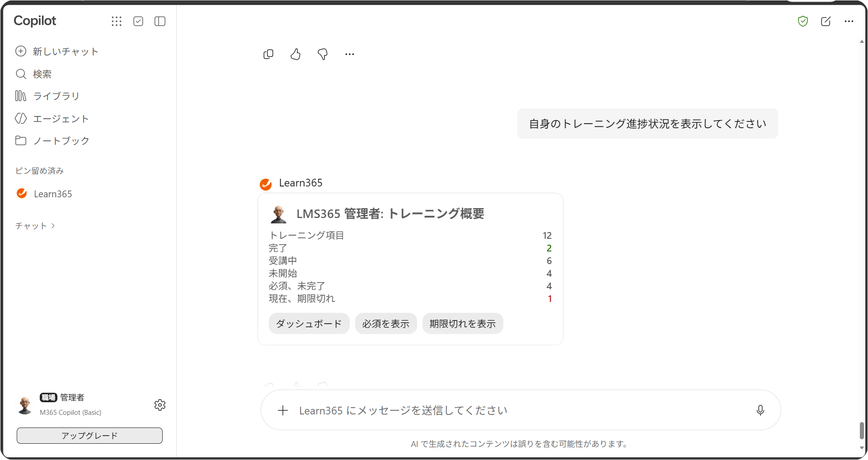
Task: Open the app launcher grid icon
Action: click(x=117, y=21)
